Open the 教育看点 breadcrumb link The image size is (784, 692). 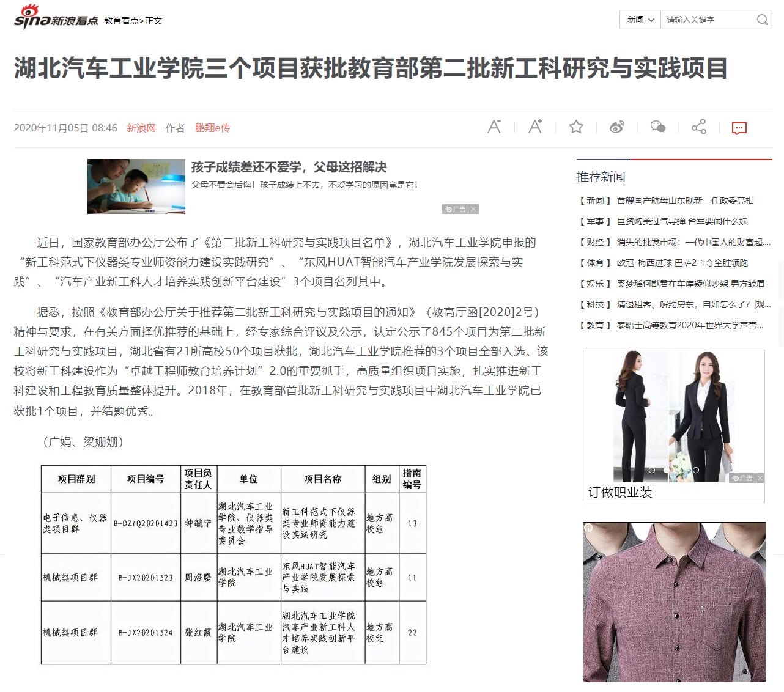click(x=121, y=21)
